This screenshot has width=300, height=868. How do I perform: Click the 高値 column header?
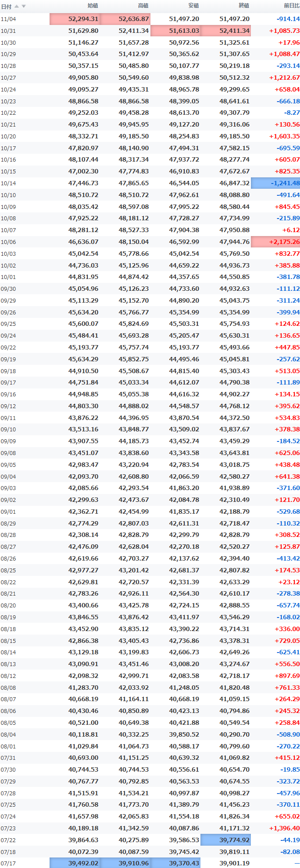pyautogui.click(x=143, y=6)
